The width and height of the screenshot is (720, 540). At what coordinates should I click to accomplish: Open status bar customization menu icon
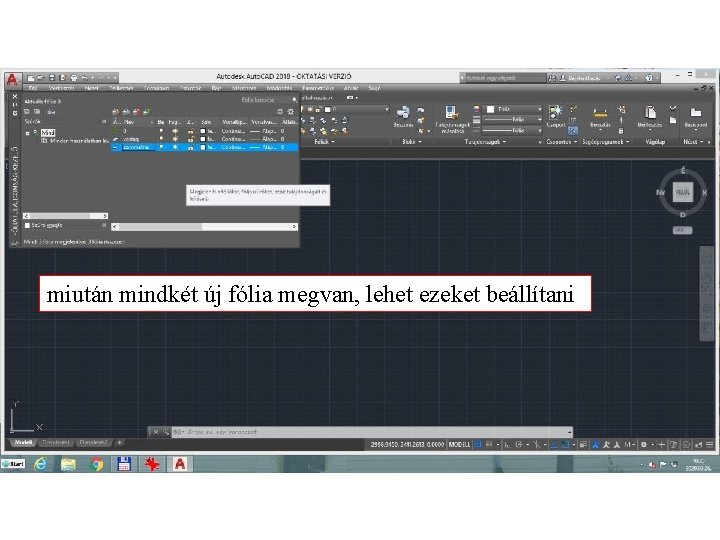coord(709,444)
